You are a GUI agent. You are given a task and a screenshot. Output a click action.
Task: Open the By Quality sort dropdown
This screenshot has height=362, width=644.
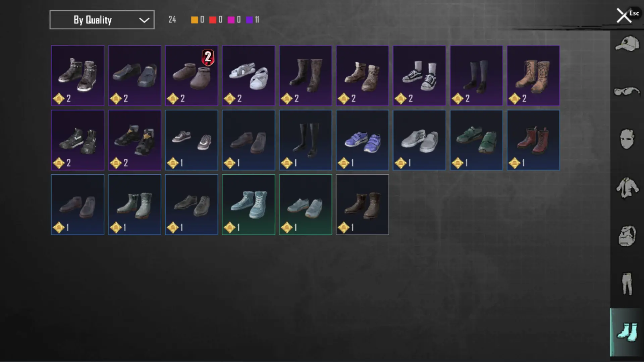coord(102,20)
